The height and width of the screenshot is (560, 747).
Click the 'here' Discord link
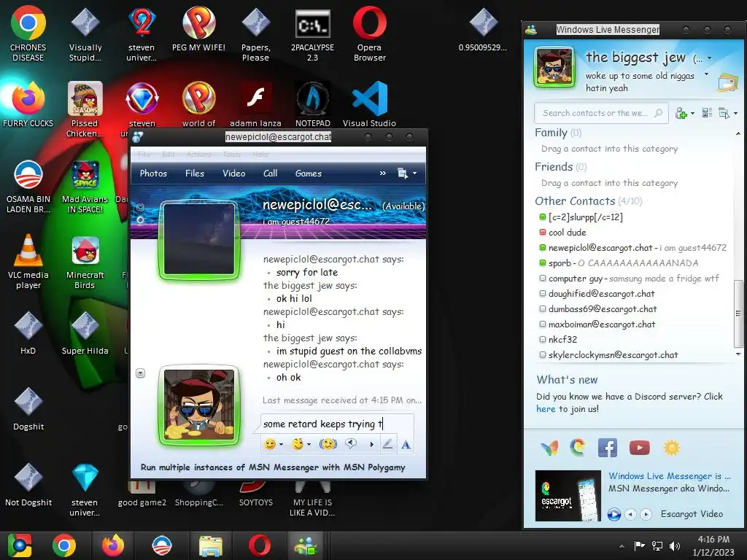[x=546, y=409]
